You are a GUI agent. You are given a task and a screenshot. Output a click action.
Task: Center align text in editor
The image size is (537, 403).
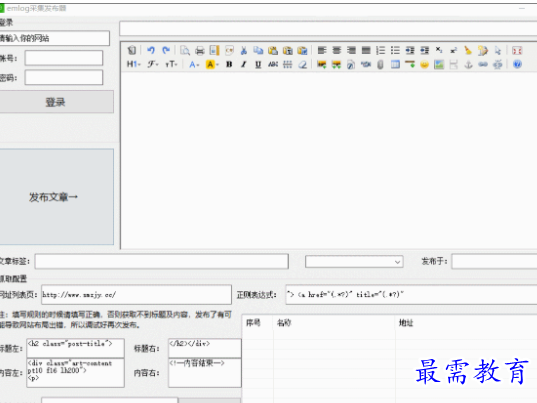click(337, 50)
